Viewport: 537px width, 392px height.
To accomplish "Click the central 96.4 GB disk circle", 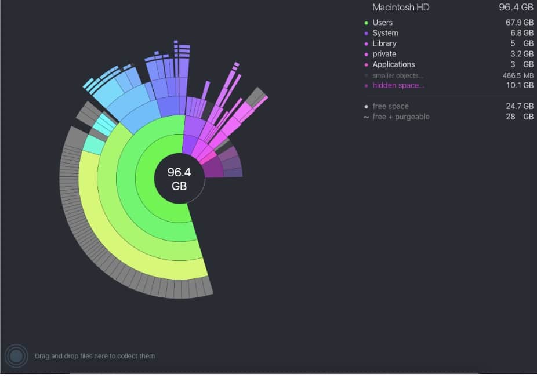I will click(179, 179).
